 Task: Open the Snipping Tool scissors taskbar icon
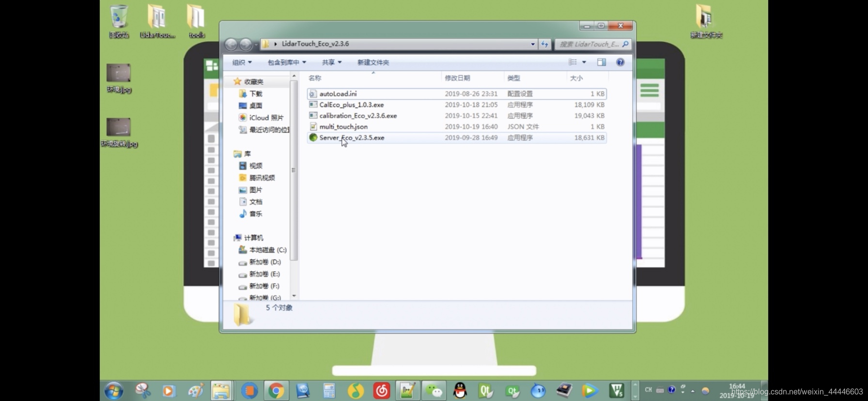pos(143,391)
